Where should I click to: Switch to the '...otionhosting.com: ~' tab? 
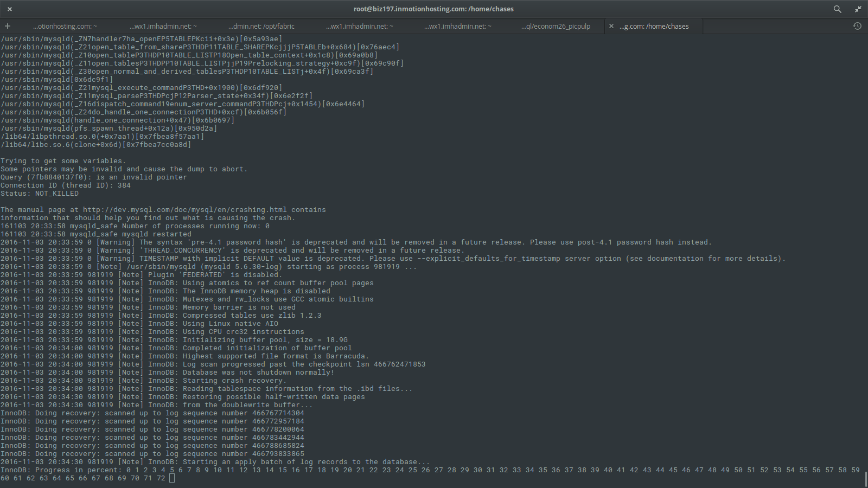click(x=65, y=26)
